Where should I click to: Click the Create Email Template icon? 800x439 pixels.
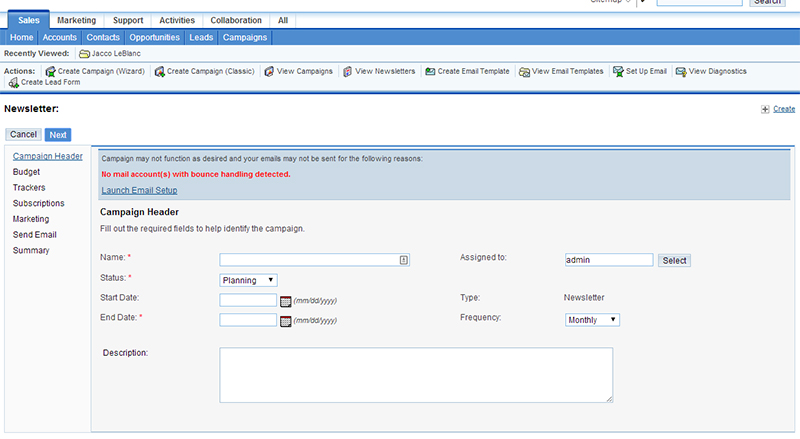429,72
